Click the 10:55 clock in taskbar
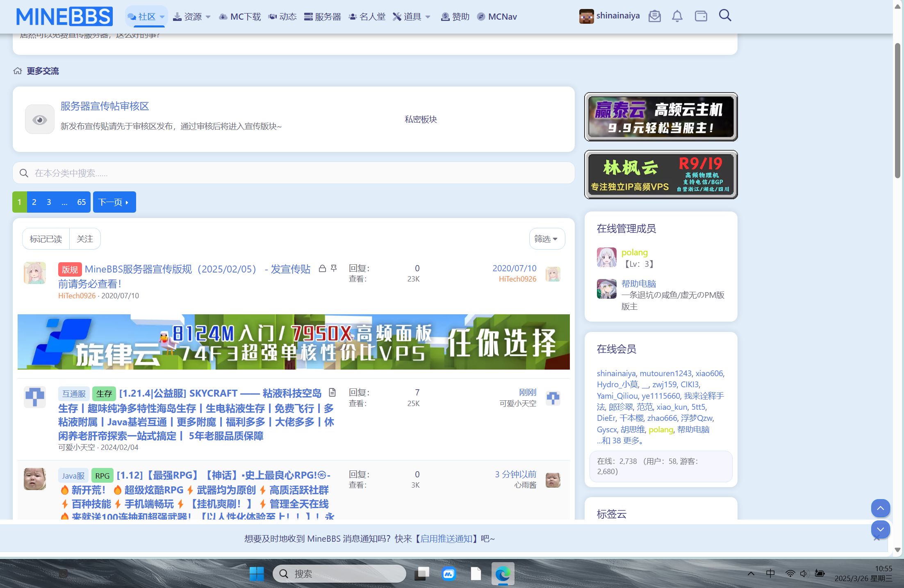Image resolution: width=904 pixels, height=588 pixels. pos(883,568)
